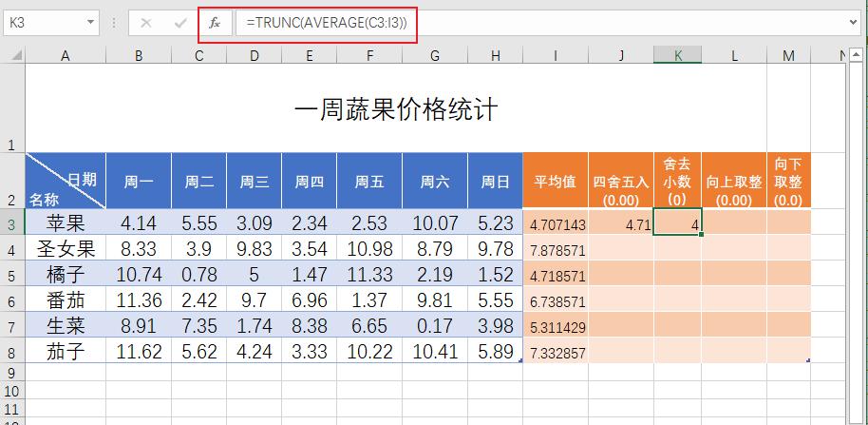Select column B header
This screenshot has width=868, height=425.
coord(139,55)
